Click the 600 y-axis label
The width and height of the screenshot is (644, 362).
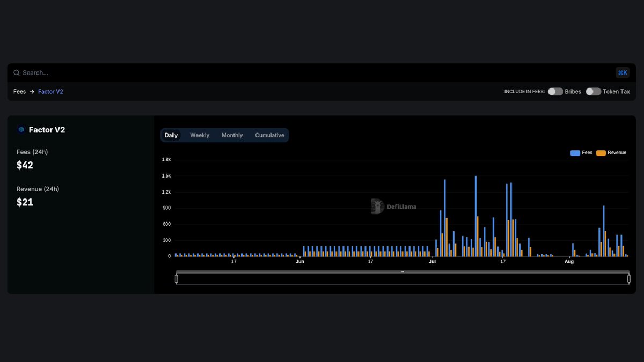coord(167,224)
